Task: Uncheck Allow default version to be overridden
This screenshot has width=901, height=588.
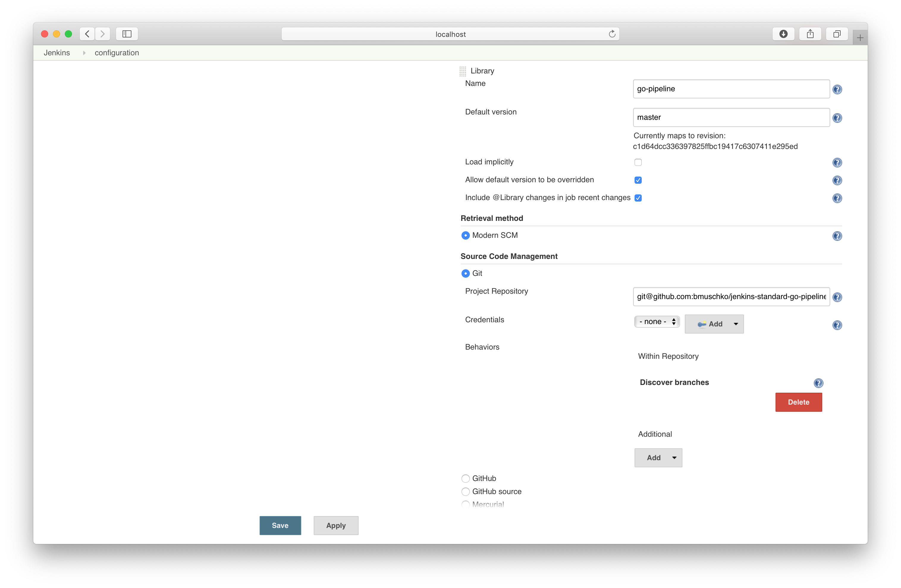Action: [x=638, y=180]
